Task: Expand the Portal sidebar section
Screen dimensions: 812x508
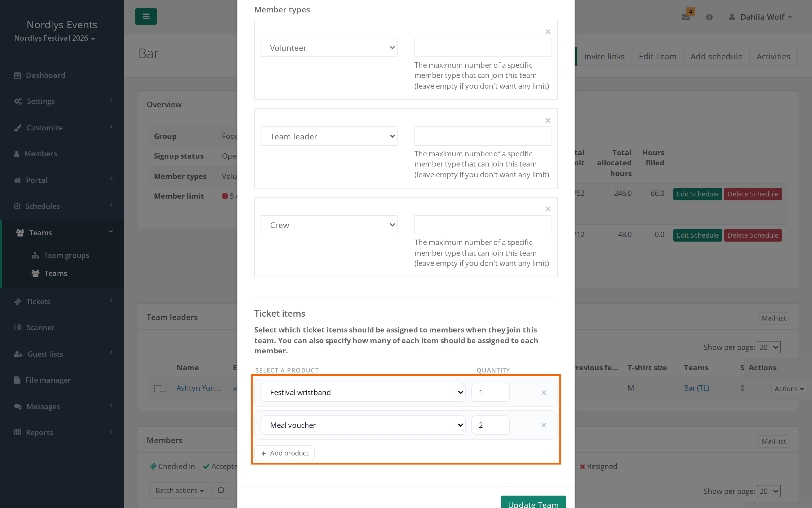Action: 62,180
